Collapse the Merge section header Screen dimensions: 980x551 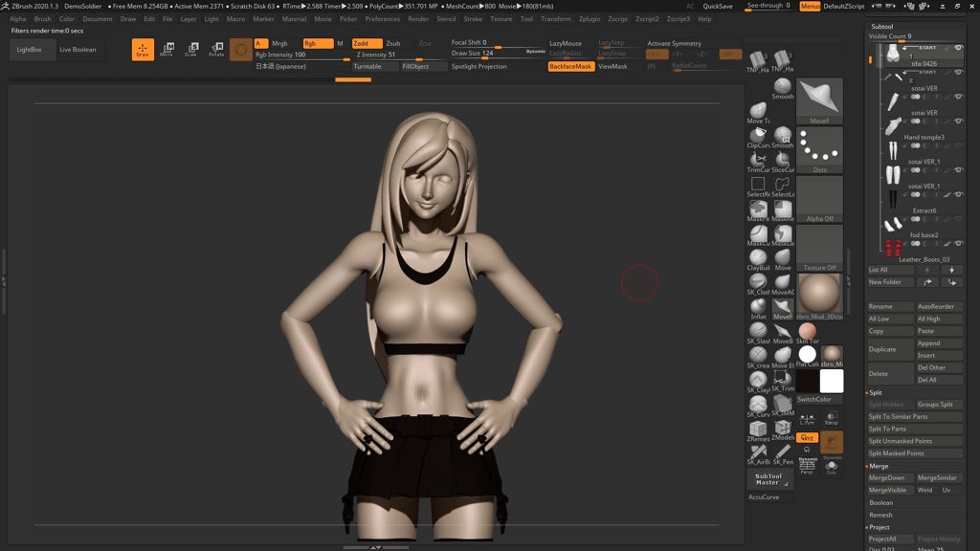878,466
